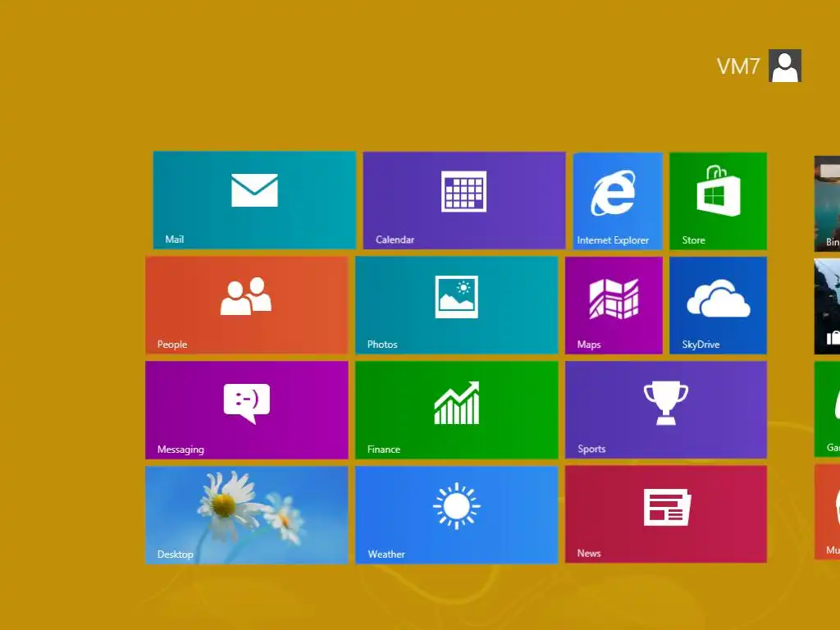Click the VM7 user account picture
The height and width of the screenshot is (630, 840).
tap(785, 66)
